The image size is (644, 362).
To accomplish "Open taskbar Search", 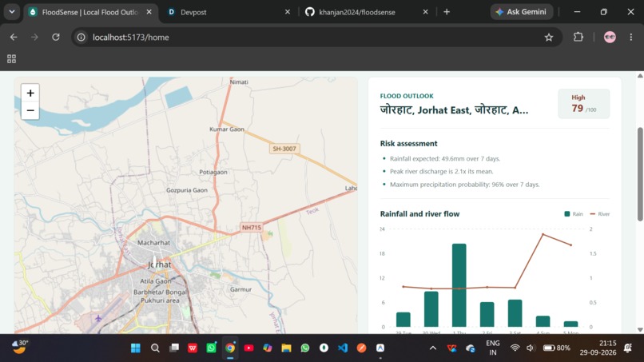I will pos(155,348).
